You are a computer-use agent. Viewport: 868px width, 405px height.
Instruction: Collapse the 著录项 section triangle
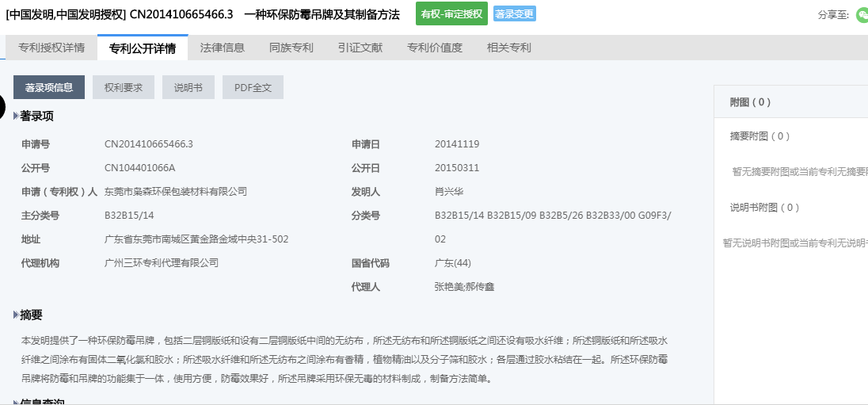tap(16, 117)
